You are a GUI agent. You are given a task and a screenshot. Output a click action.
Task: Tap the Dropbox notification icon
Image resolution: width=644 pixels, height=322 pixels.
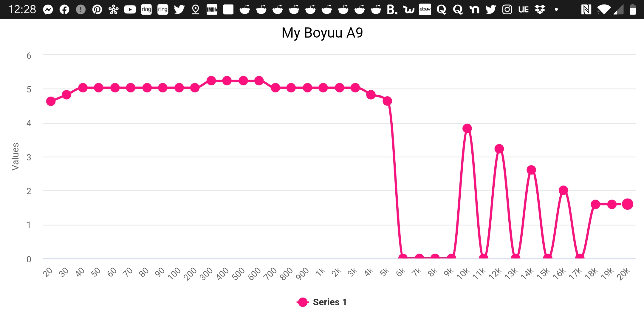tap(540, 10)
